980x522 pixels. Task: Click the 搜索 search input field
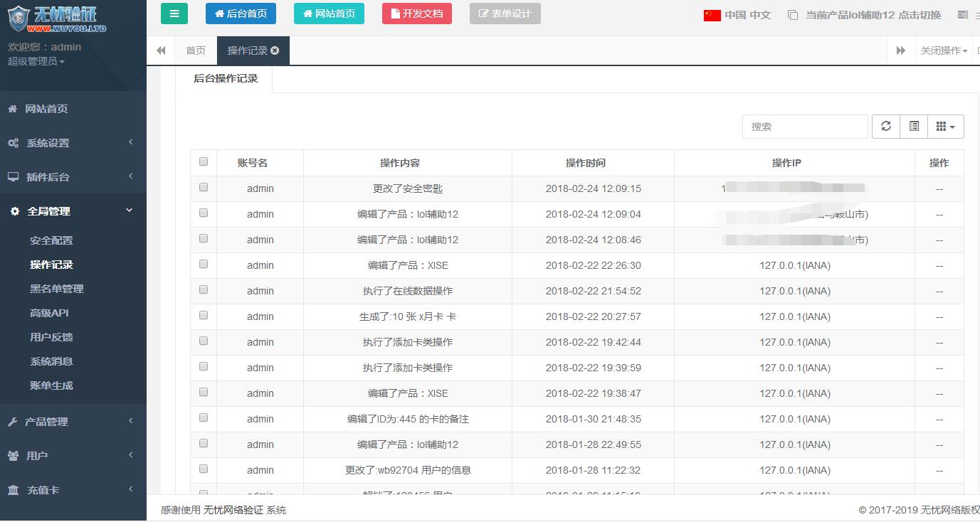(x=804, y=126)
